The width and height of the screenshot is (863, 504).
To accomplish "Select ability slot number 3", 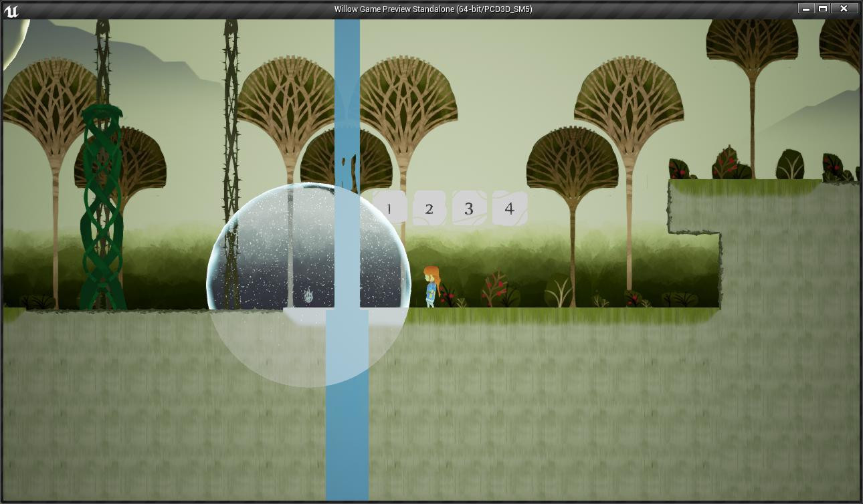I will click(469, 208).
